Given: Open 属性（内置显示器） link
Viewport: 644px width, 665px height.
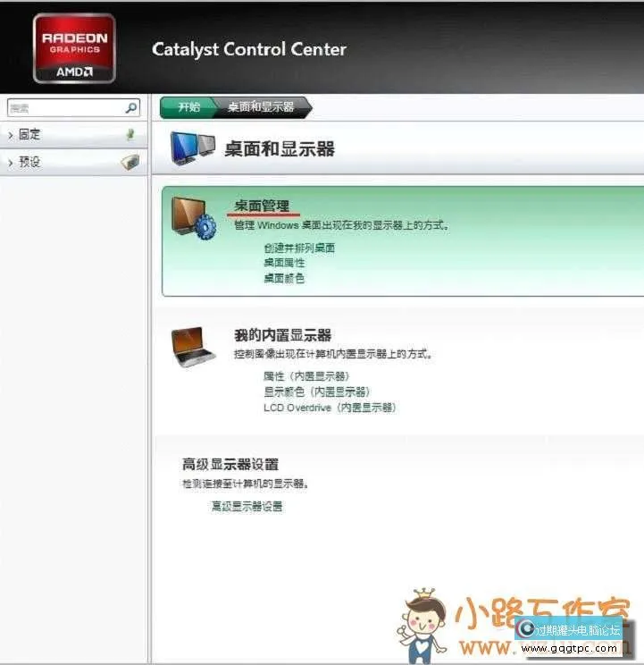Looking at the screenshot, I should tap(306, 376).
